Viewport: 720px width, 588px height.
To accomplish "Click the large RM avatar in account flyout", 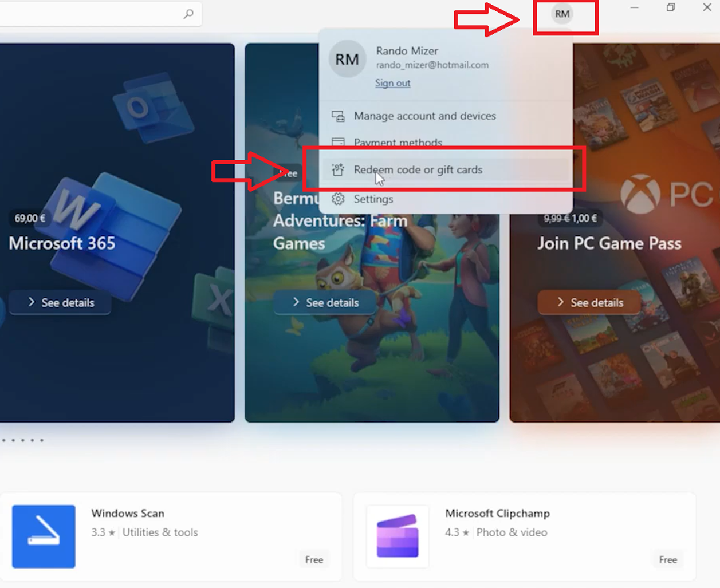I will (347, 59).
